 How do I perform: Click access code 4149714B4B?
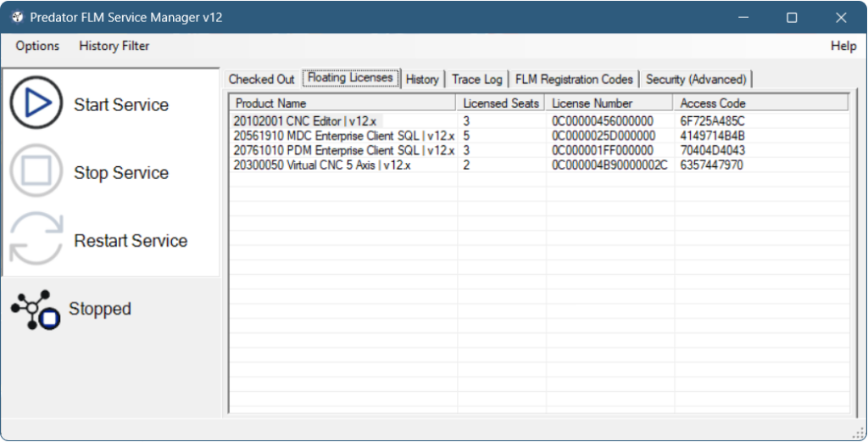click(712, 136)
